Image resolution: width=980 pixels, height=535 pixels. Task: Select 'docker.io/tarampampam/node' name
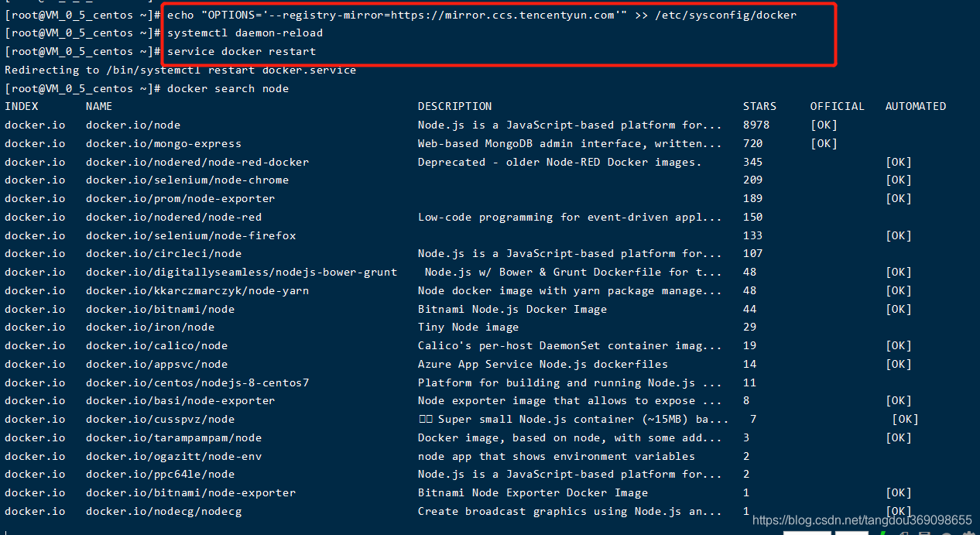(x=173, y=437)
